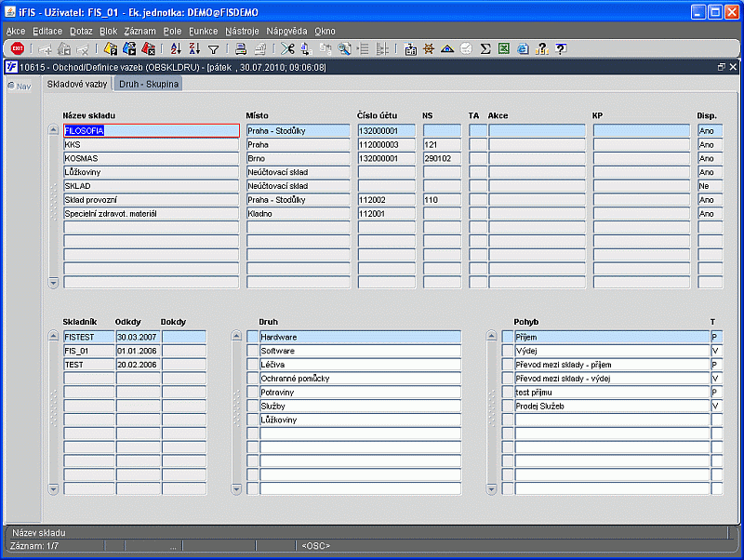
Task: Click the Sigma sum icon
Action: [485, 48]
